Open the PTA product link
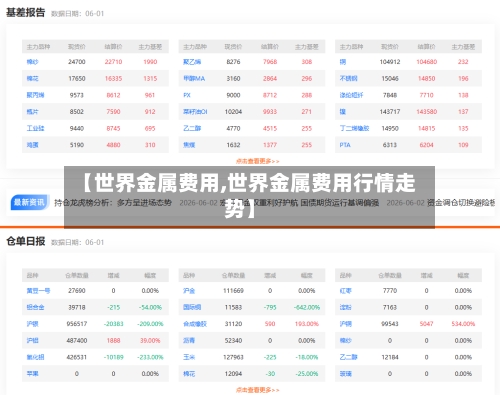 345,145
